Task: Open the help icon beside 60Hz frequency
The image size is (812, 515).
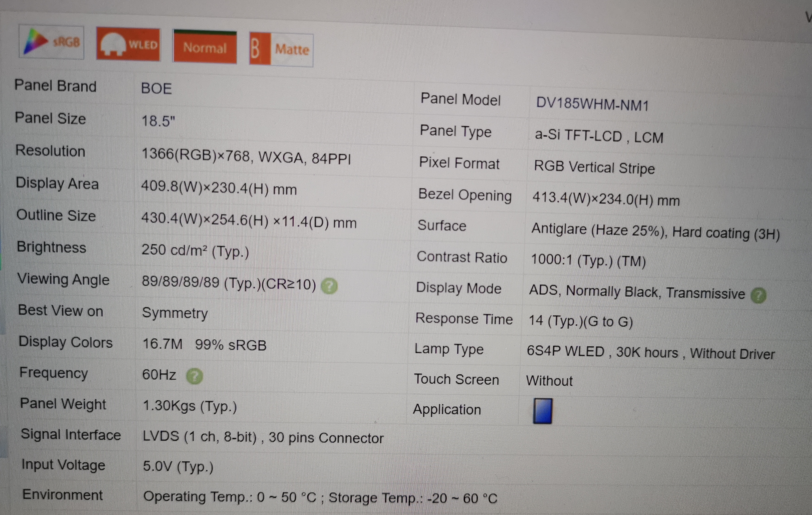Action: pyautogui.click(x=195, y=376)
